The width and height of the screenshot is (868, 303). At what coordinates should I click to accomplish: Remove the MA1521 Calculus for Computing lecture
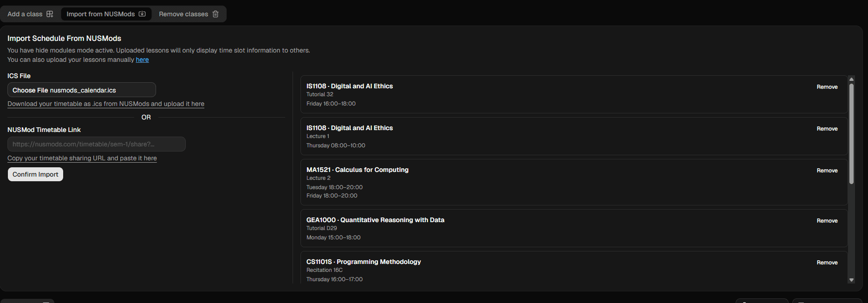coord(827,171)
